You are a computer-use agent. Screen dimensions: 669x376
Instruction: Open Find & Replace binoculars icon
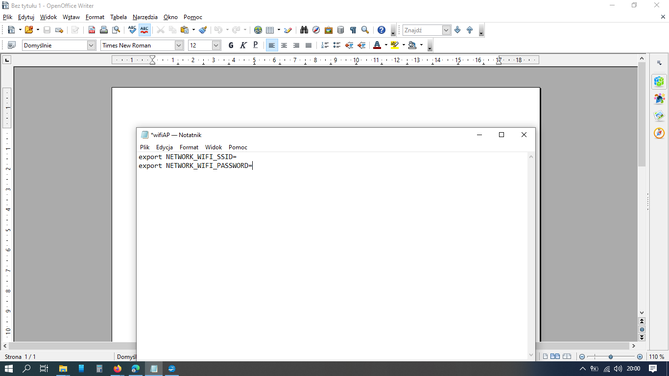pos(304,30)
